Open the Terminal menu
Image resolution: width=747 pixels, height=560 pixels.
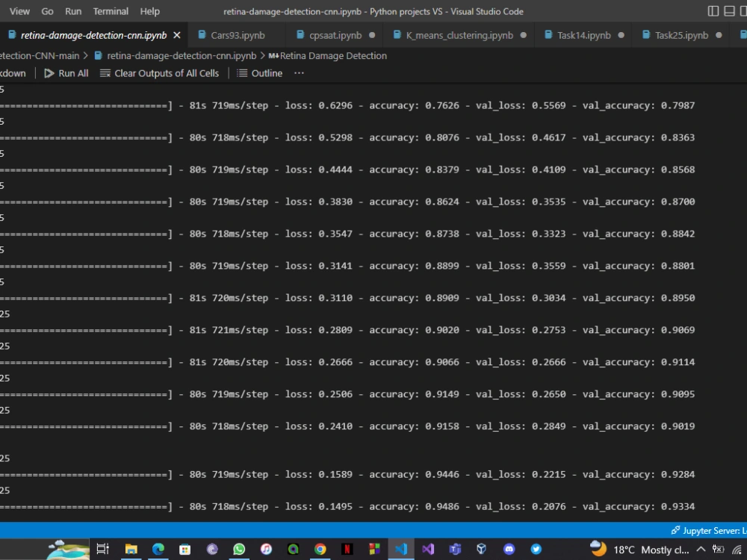(x=111, y=11)
